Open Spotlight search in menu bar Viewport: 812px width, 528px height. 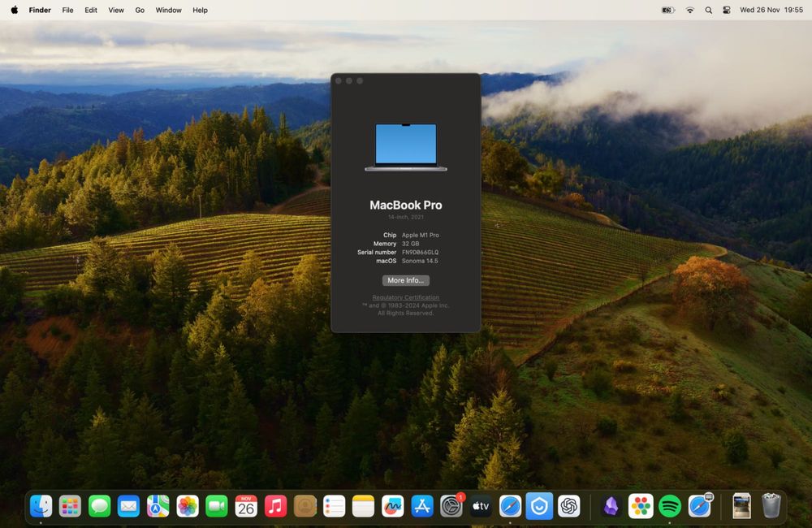(708, 10)
